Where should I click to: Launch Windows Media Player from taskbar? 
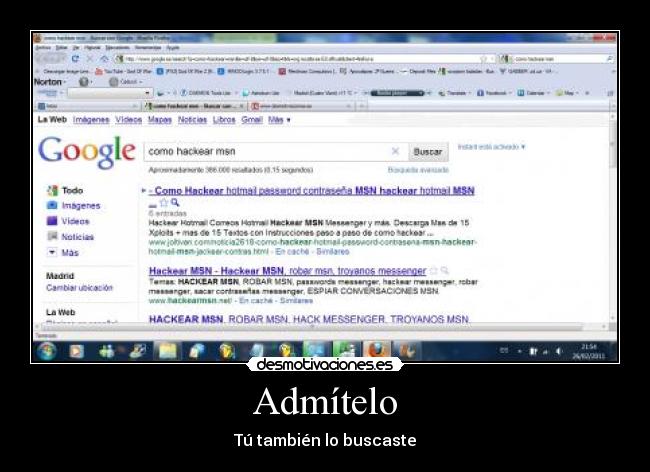pyautogui.click(x=76, y=351)
